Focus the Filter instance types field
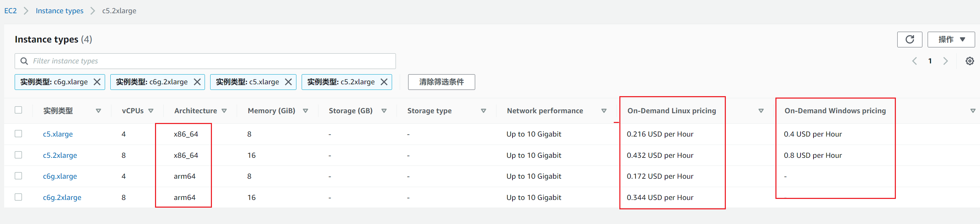The height and width of the screenshot is (224, 980). (205, 61)
